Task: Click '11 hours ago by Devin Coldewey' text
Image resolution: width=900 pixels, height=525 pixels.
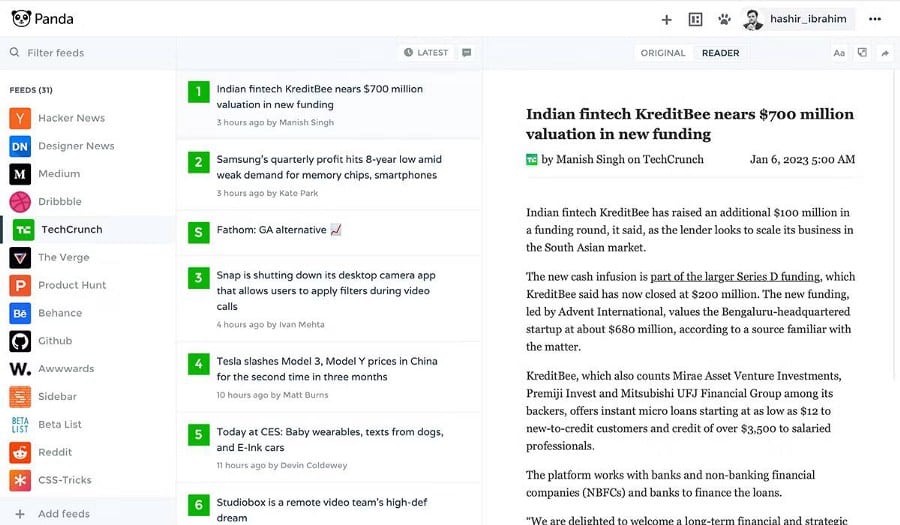Action: pyautogui.click(x=281, y=465)
